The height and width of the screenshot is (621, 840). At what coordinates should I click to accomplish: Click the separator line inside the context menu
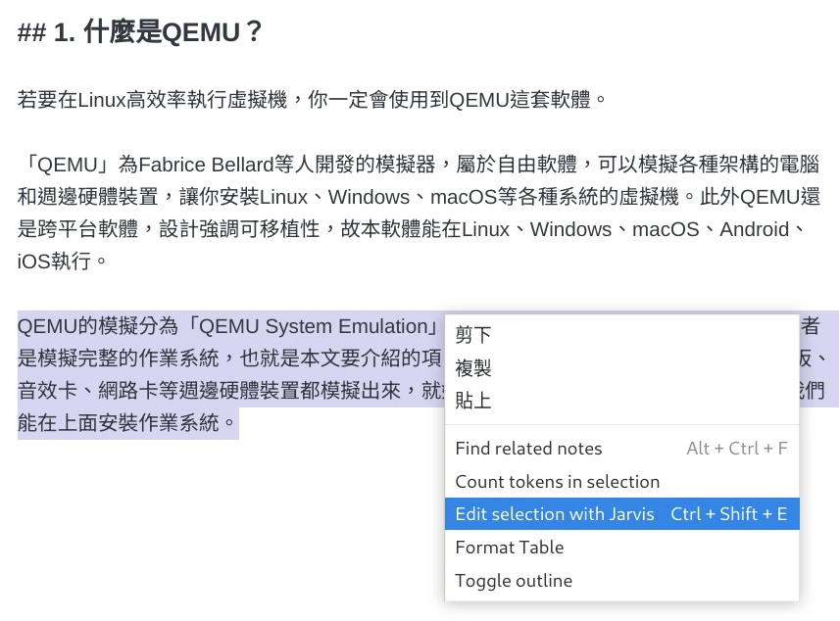pyautogui.click(x=621, y=425)
